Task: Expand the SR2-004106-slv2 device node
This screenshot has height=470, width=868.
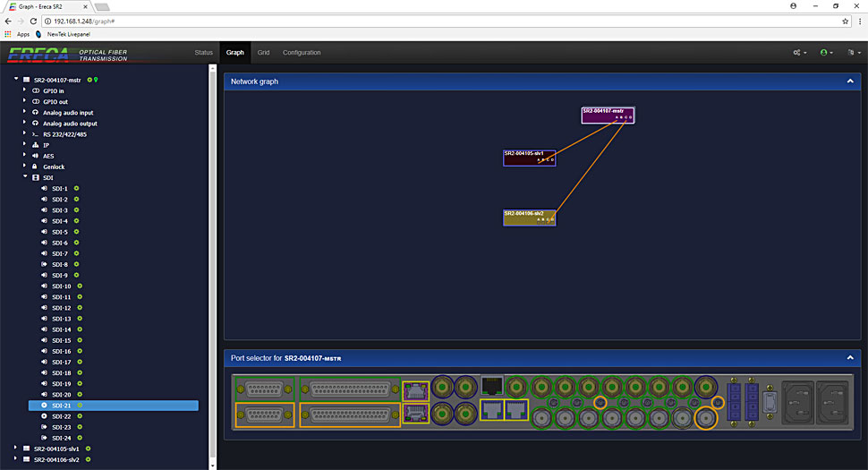Action: click(x=15, y=459)
